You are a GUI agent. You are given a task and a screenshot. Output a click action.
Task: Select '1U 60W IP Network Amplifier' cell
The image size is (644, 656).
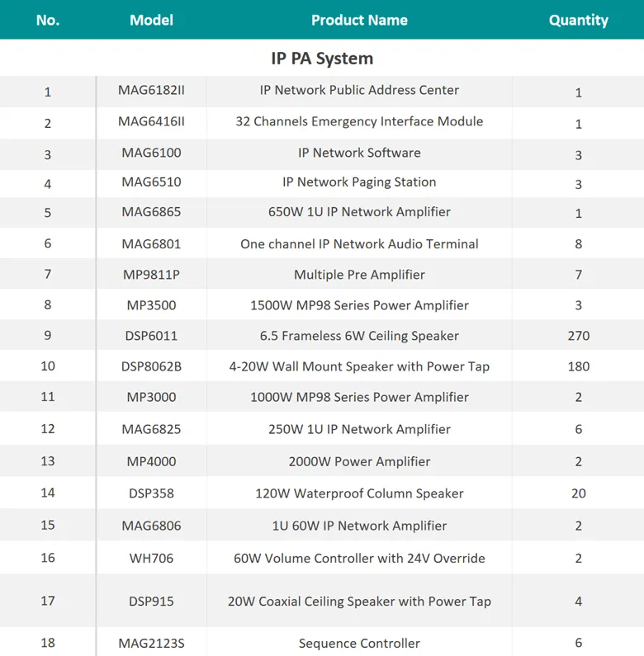click(x=359, y=526)
